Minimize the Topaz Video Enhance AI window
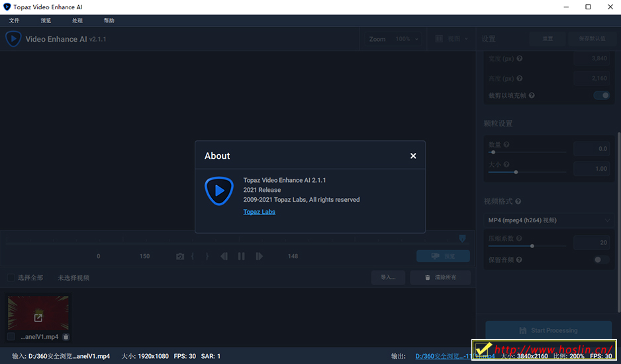Viewport: 621px width, 364px height. tap(566, 7)
